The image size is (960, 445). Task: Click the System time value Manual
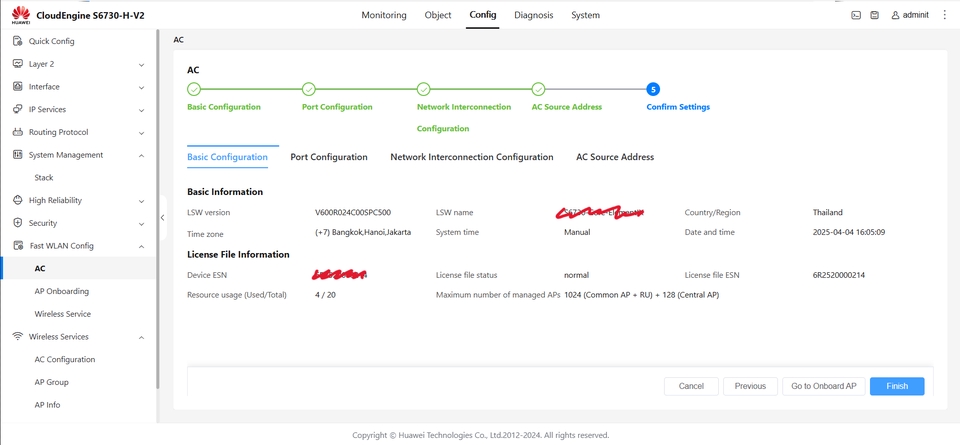tap(577, 233)
